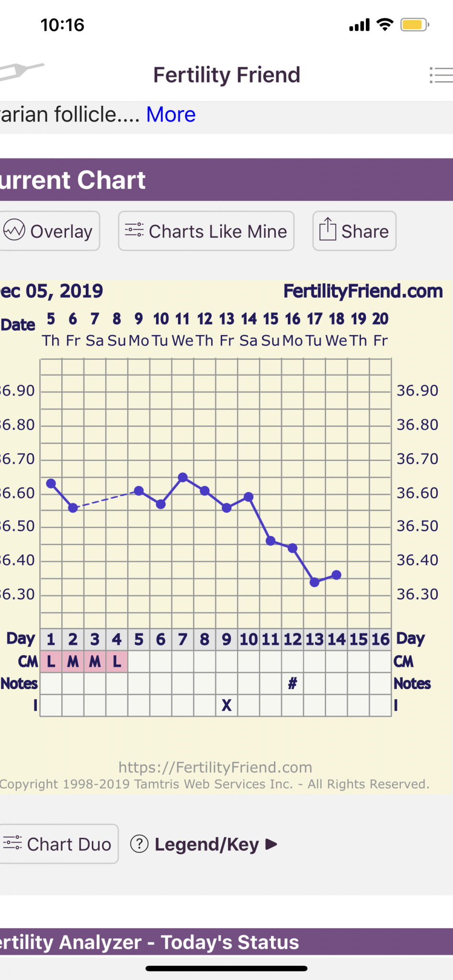
Task: Open Fertility Analyzer Today's Status section
Action: pyautogui.click(x=149, y=942)
